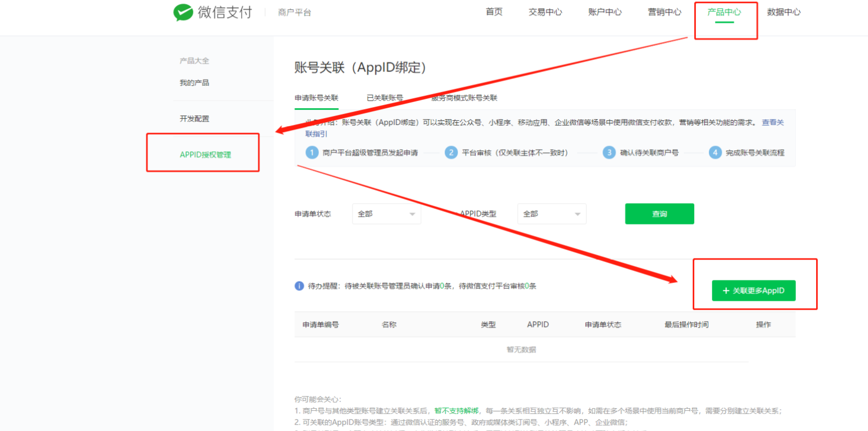Select 产品中心 in top navigation
868x431 pixels.
tap(724, 12)
